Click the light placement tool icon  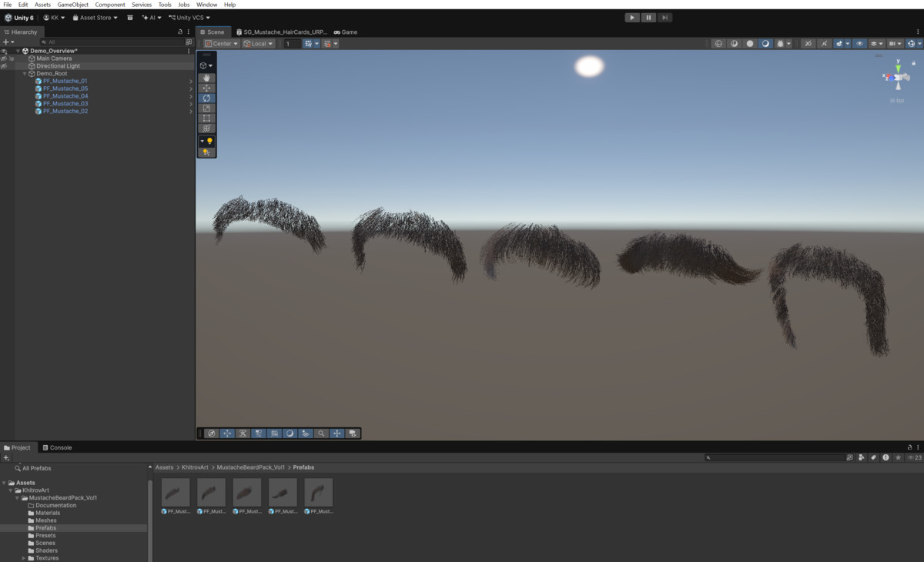click(207, 152)
